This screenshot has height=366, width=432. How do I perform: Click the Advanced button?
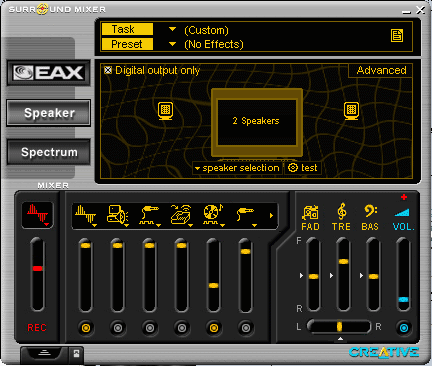381,70
